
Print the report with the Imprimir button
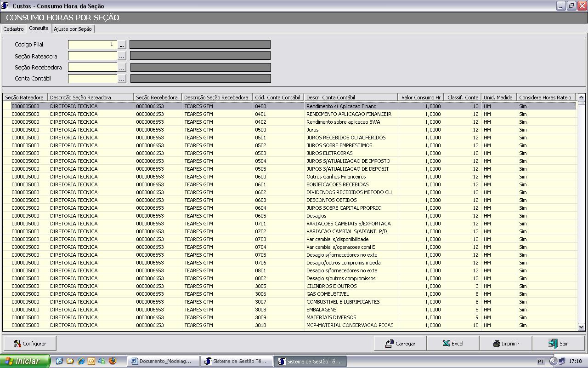pos(506,344)
